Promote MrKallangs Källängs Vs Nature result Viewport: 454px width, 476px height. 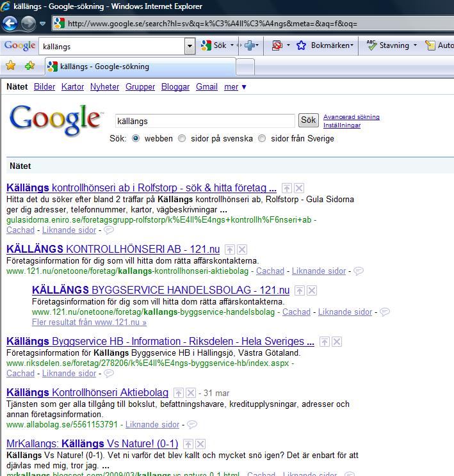pyautogui.click(x=188, y=444)
